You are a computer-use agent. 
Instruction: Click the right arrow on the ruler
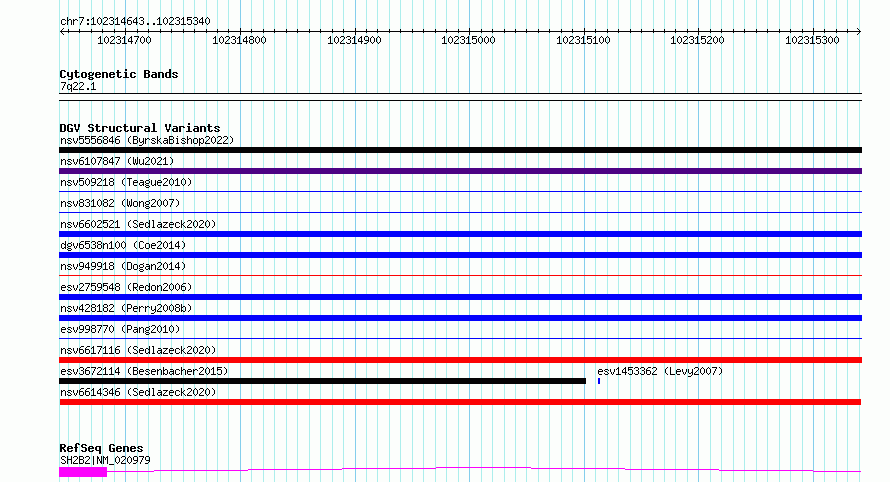point(859,31)
